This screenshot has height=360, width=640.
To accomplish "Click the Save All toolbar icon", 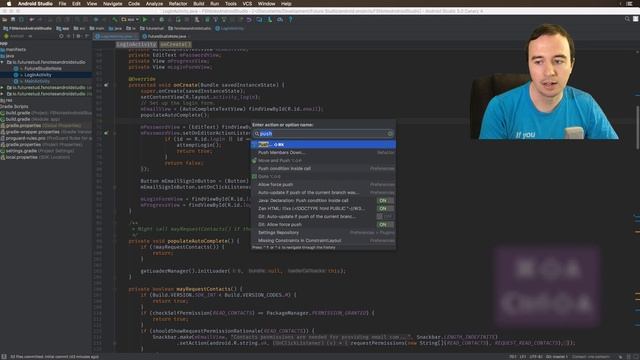I will 13,19.
